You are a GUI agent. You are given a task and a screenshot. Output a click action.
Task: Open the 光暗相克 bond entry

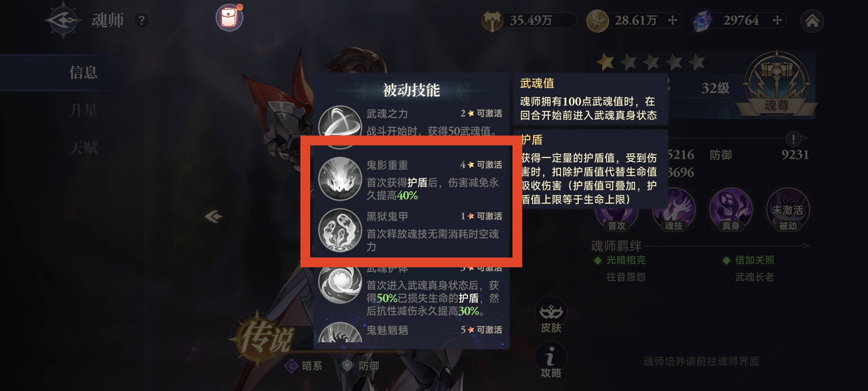click(x=619, y=260)
